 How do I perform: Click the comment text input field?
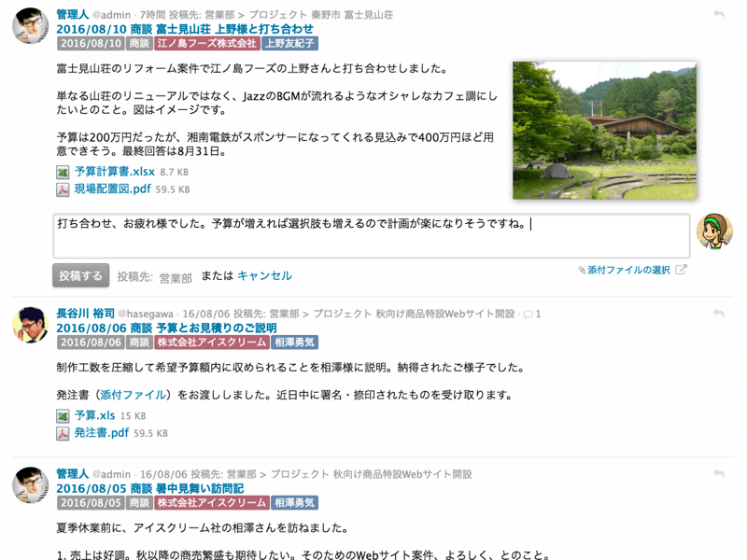point(371,236)
